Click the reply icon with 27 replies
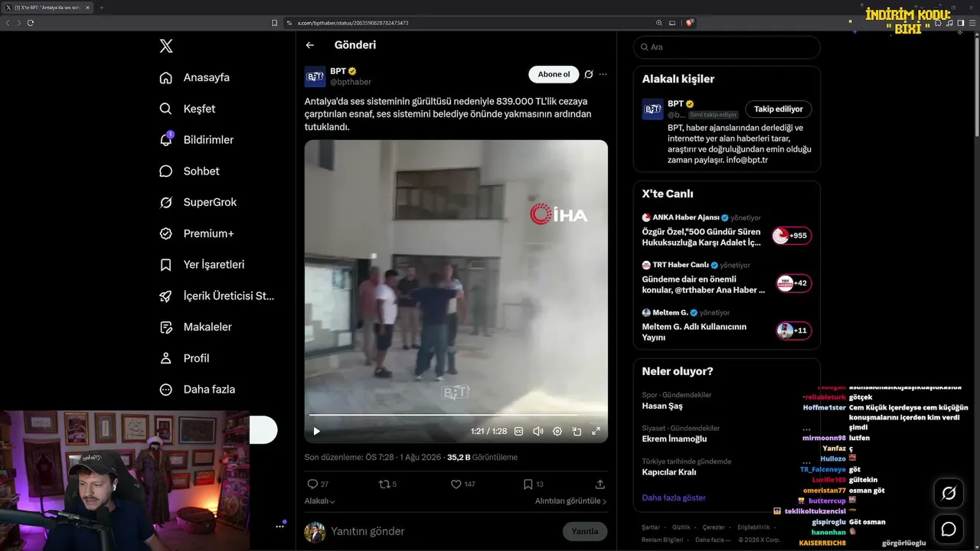The height and width of the screenshot is (551, 980). (312, 484)
